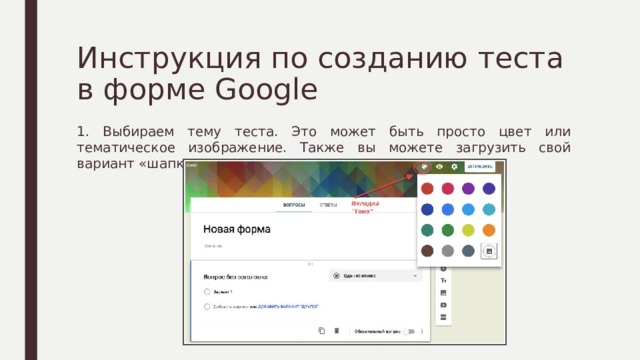640x360 pixels.
Task: Duplicate the question with copy icon
Action: 322,331
